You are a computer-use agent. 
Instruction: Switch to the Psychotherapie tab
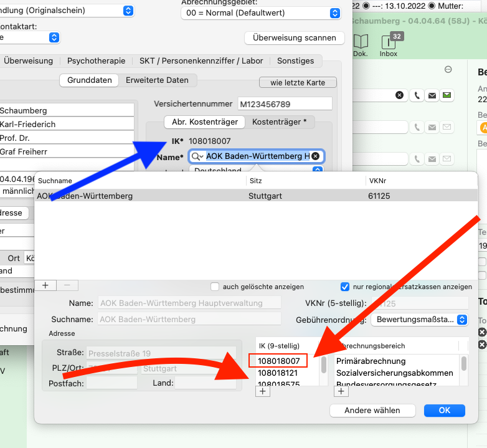(x=97, y=61)
